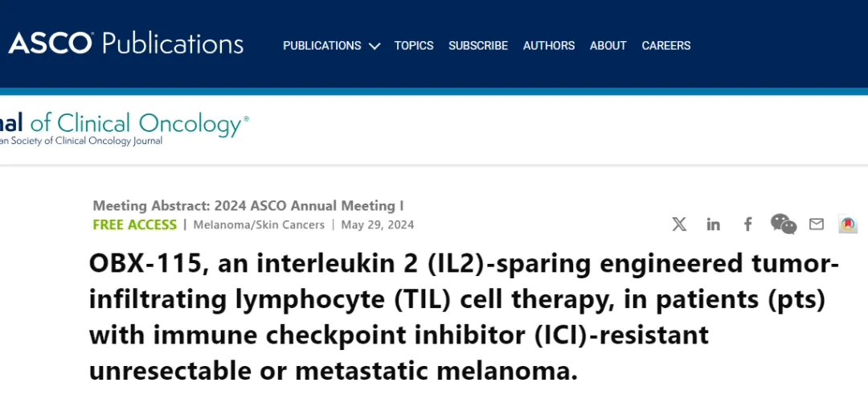
Task: Share the abstract on Facebook
Action: (747, 224)
